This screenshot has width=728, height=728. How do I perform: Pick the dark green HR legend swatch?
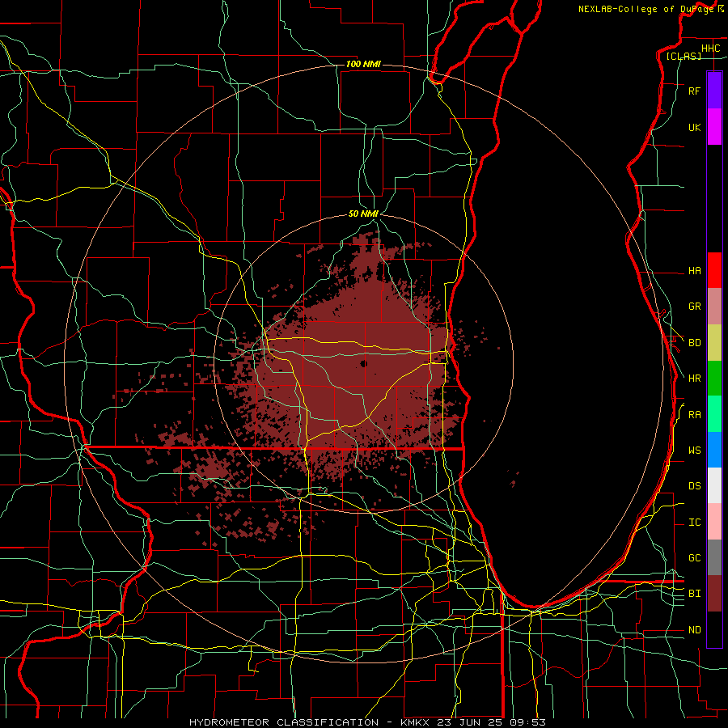[714, 379]
